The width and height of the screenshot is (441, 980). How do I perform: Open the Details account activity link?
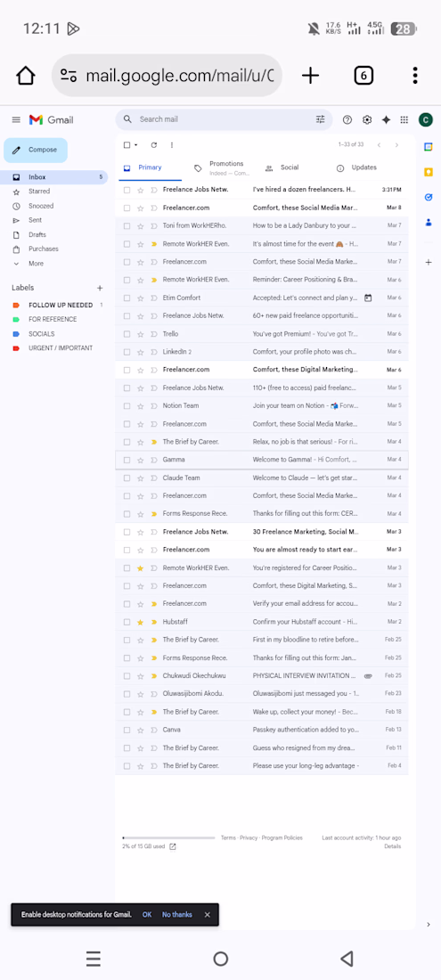click(x=393, y=846)
